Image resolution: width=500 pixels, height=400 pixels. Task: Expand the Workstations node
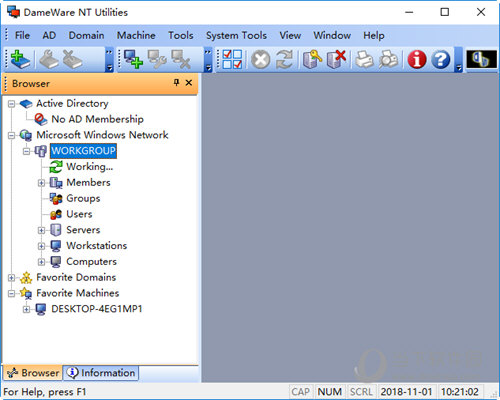pyautogui.click(x=41, y=246)
